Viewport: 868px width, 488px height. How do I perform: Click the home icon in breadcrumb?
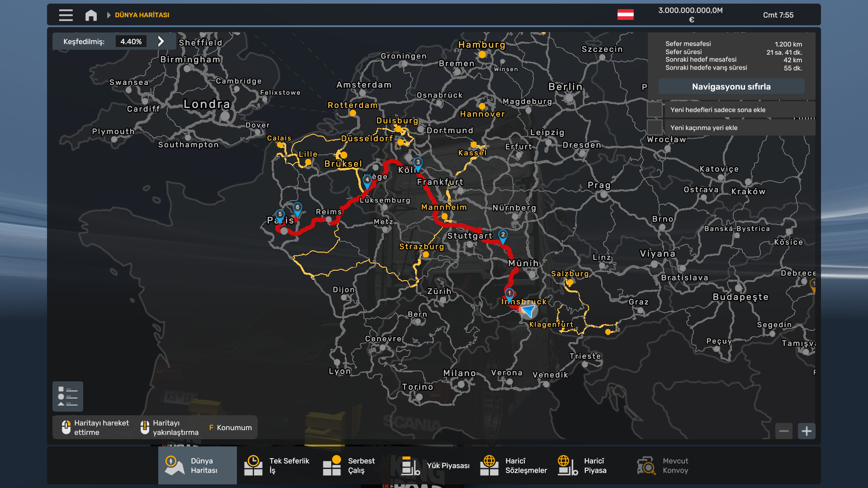point(91,15)
